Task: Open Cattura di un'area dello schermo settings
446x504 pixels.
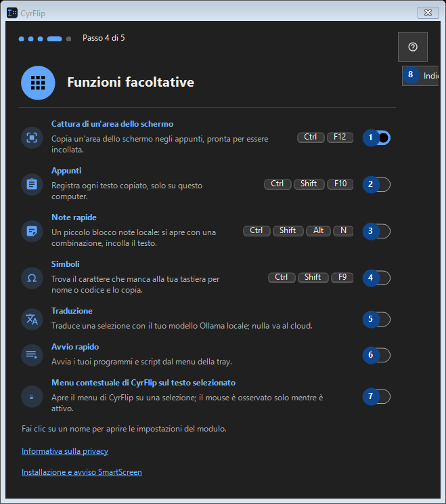Action: [x=112, y=124]
